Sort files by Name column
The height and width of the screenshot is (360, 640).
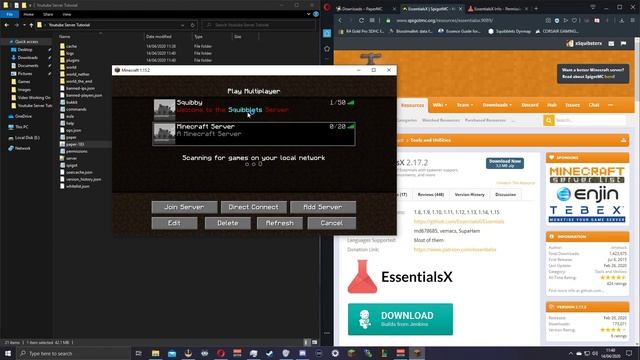coord(64,37)
